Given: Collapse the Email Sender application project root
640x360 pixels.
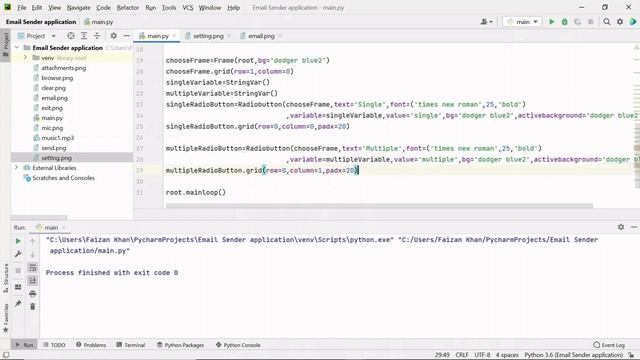Looking at the screenshot, I should click(17, 48).
